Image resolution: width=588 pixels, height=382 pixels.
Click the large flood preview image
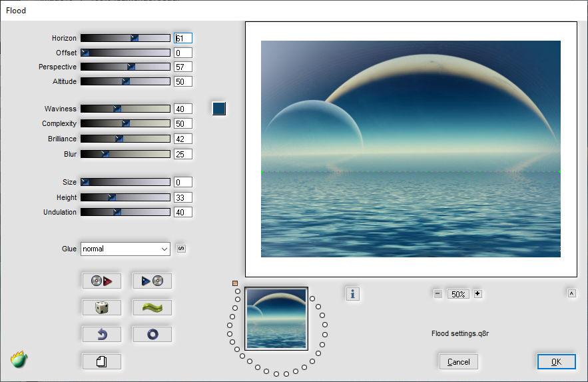tap(411, 149)
